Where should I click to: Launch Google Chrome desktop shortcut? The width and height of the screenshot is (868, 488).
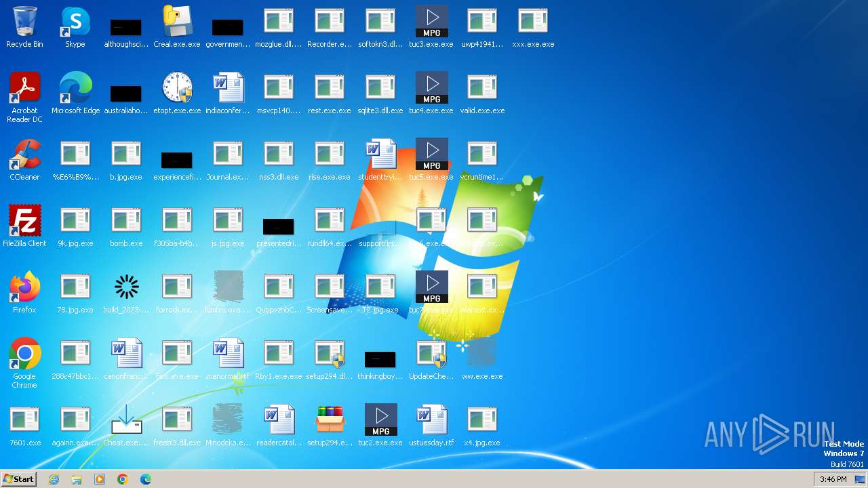tap(24, 354)
